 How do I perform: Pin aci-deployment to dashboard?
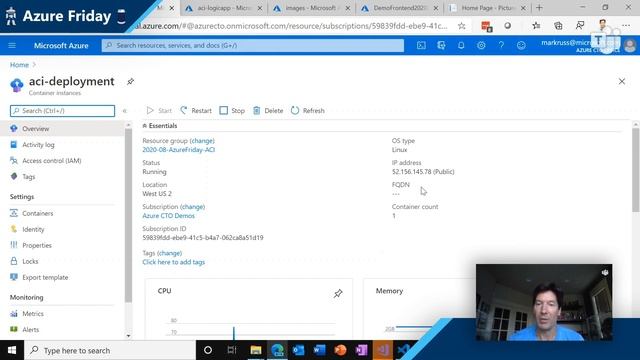[130, 82]
